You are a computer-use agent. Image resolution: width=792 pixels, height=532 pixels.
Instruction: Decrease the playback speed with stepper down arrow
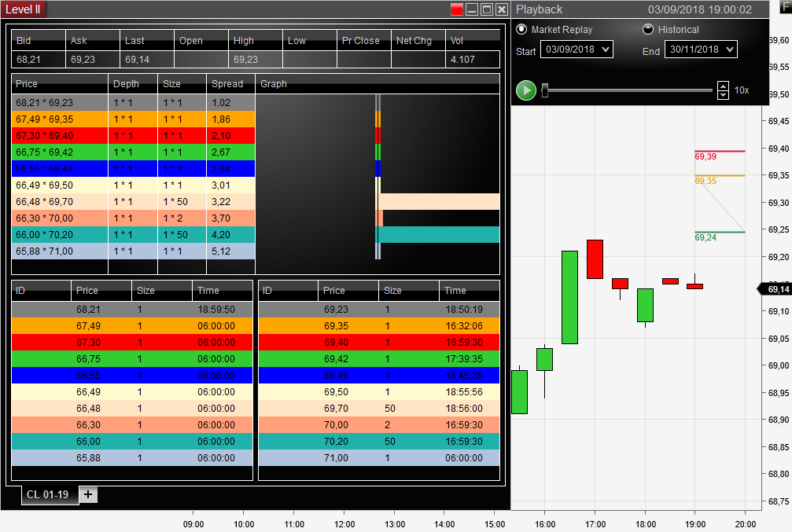point(724,95)
